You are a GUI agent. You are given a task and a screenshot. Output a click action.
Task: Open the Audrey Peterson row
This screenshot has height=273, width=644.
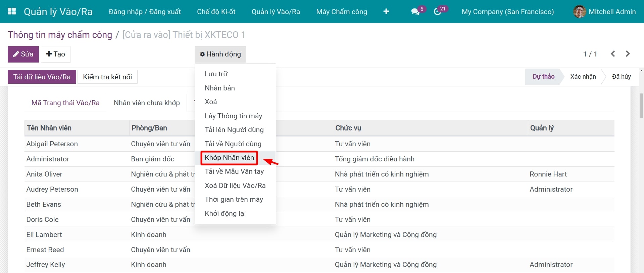[319, 189]
